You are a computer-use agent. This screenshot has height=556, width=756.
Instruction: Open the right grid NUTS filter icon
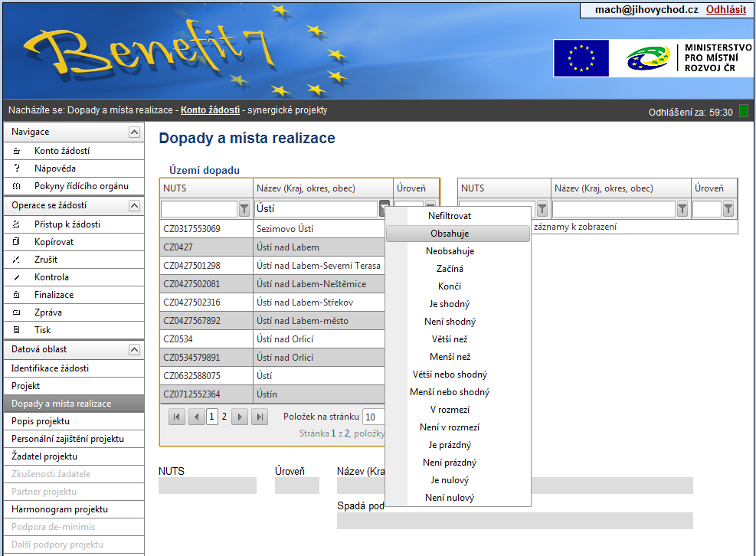(x=542, y=209)
